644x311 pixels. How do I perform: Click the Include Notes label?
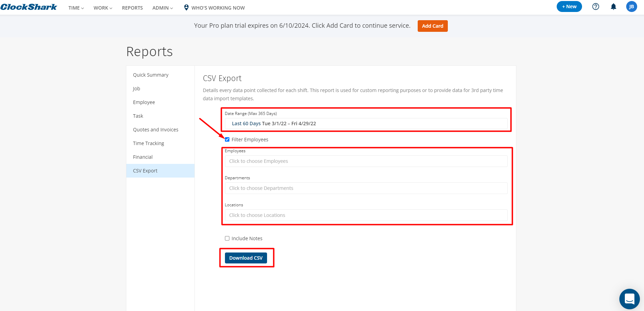point(247,238)
